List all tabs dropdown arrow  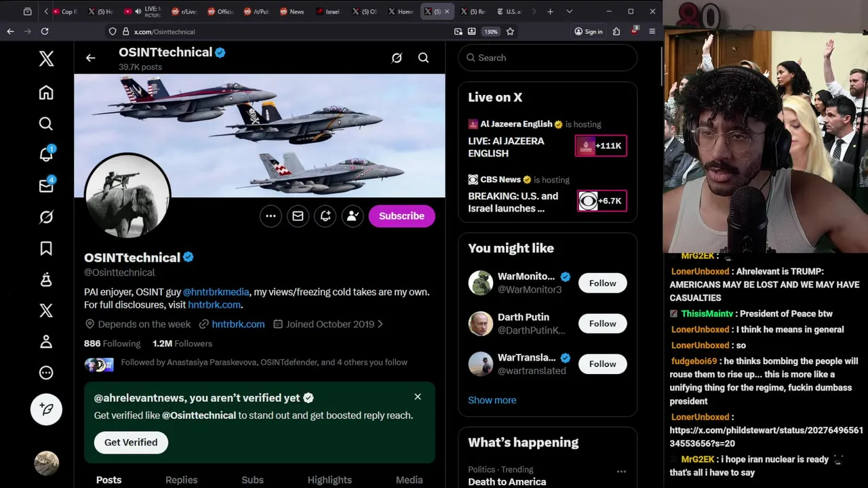(569, 12)
